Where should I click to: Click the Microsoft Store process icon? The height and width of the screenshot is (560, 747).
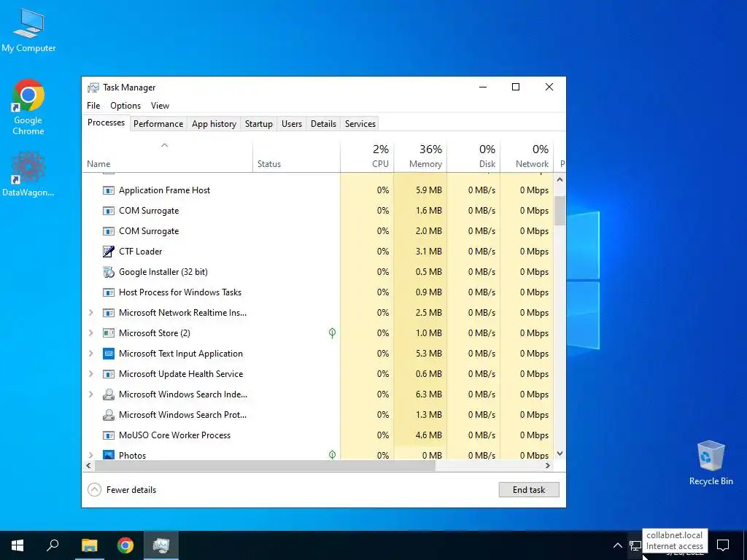tap(109, 333)
